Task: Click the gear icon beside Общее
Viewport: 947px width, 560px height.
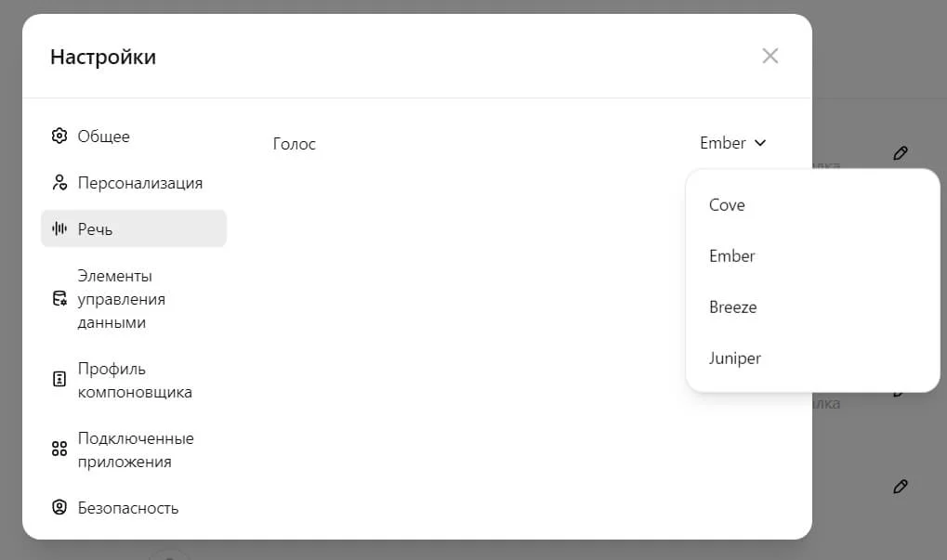Action: coord(59,137)
